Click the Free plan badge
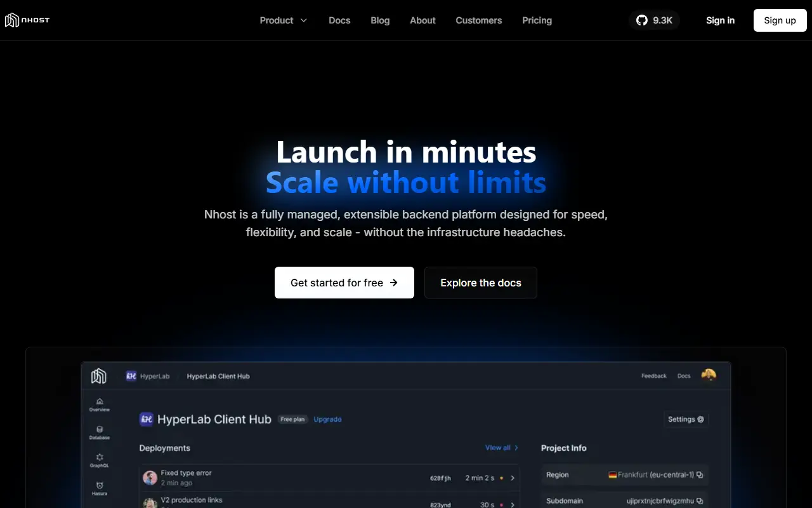The height and width of the screenshot is (508, 812). (x=292, y=419)
